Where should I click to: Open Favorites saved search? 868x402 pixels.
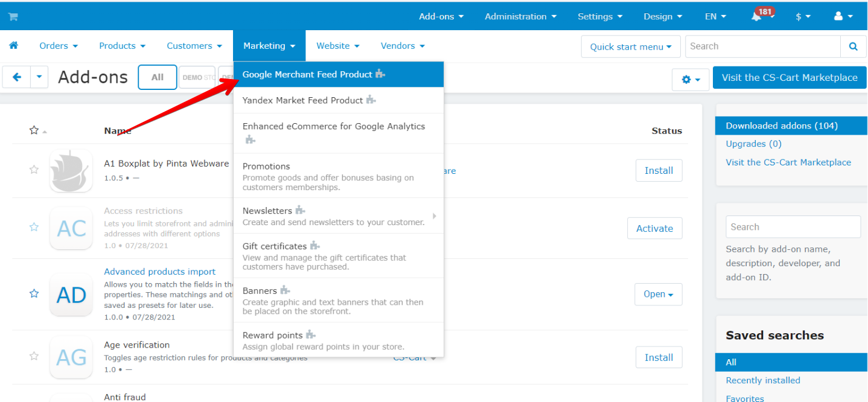pos(745,398)
